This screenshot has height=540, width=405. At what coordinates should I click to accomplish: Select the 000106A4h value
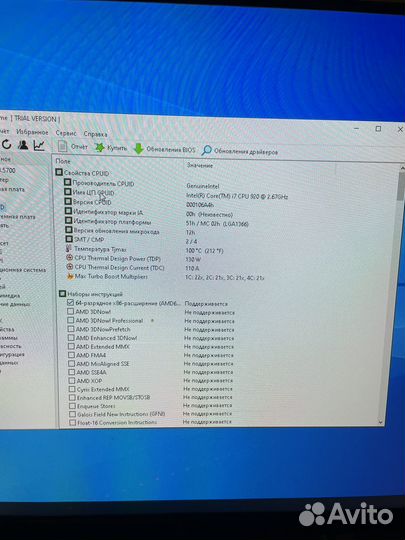coord(200,205)
